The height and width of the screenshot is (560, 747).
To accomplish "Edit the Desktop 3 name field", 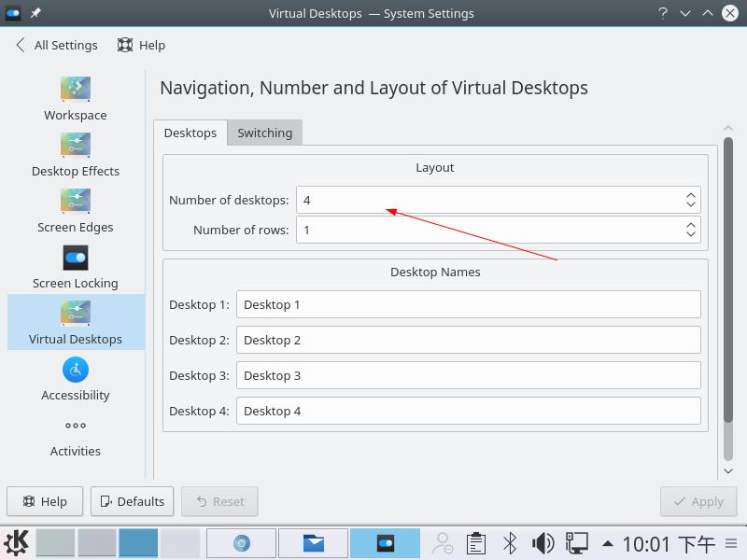I will point(469,376).
